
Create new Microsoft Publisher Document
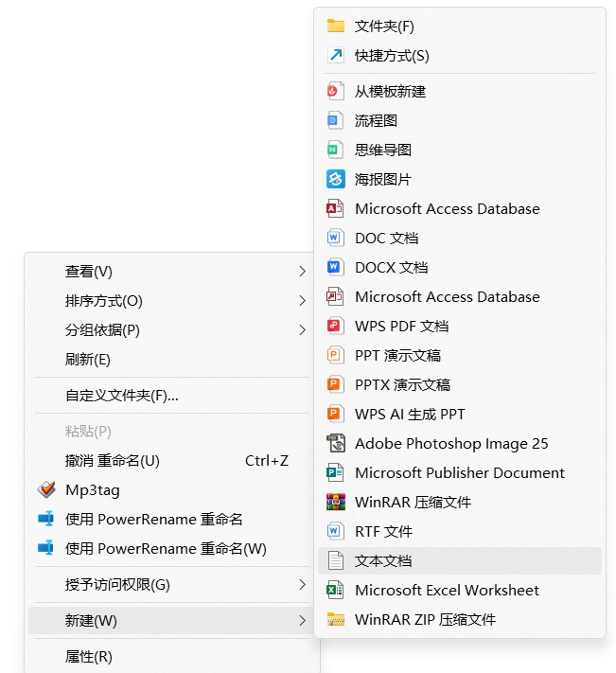[x=460, y=472]
